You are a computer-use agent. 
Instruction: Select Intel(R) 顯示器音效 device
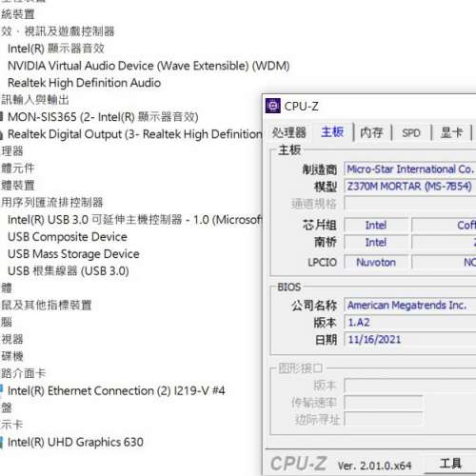[x=56, y=49]
